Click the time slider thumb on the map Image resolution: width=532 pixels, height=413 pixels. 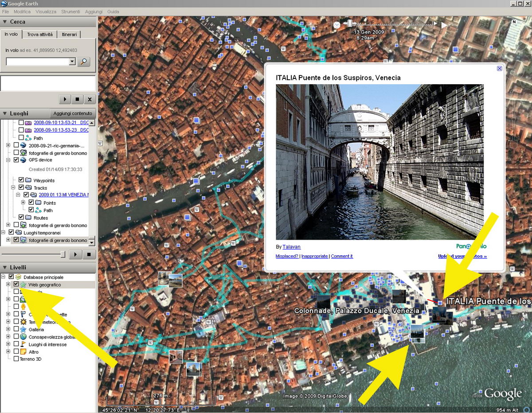[x=350, y=23]
